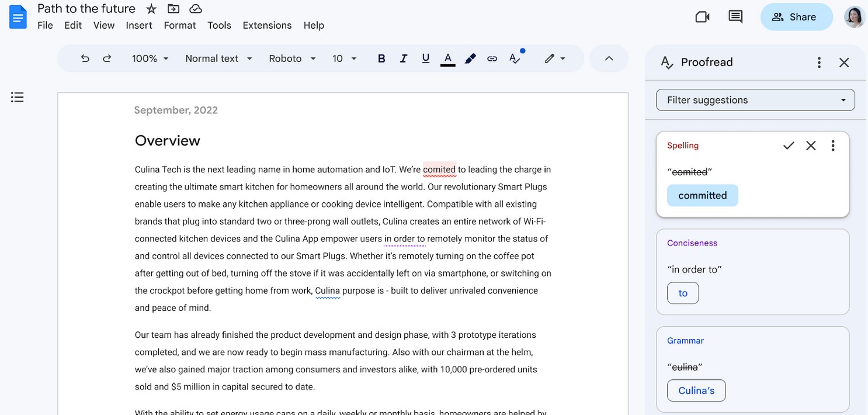
Task: Open the File menu
Action: pos(45,25)
